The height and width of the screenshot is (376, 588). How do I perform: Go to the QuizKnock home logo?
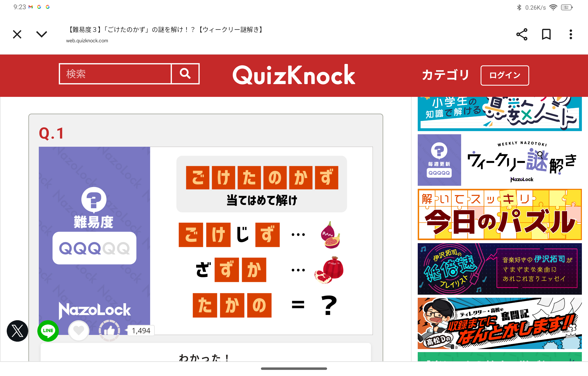click(x=294, y=75)
